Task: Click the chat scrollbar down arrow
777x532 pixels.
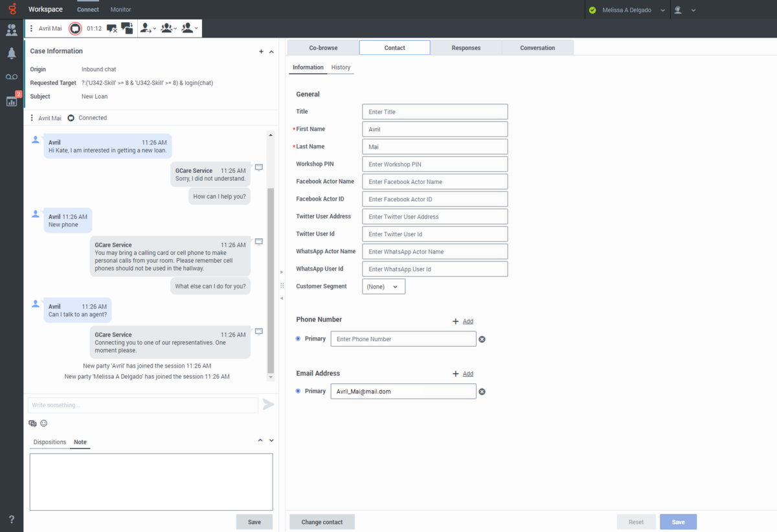Action: click(x=271, y=377)
